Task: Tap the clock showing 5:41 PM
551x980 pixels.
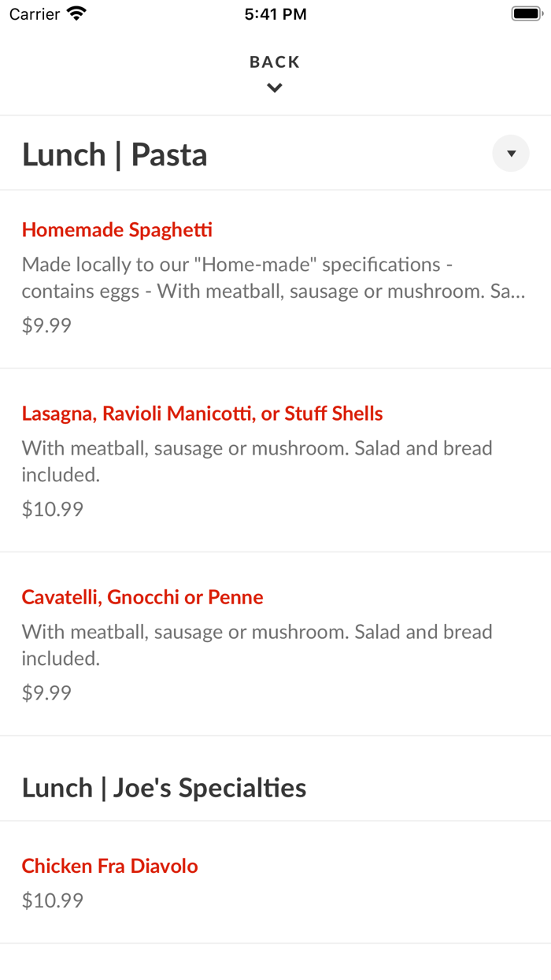Action: [x=275, y=13]
